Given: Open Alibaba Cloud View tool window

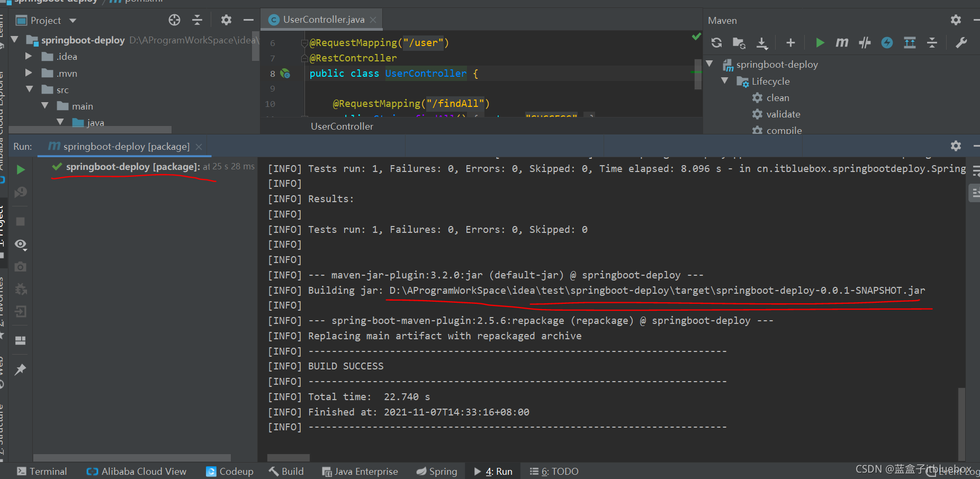Looking at the screenshot, I should (x=136, y=471).
